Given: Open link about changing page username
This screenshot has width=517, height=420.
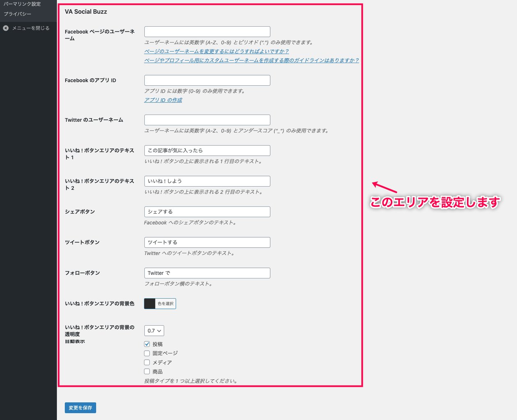Looking at the screenshot, I should point(216,51).
